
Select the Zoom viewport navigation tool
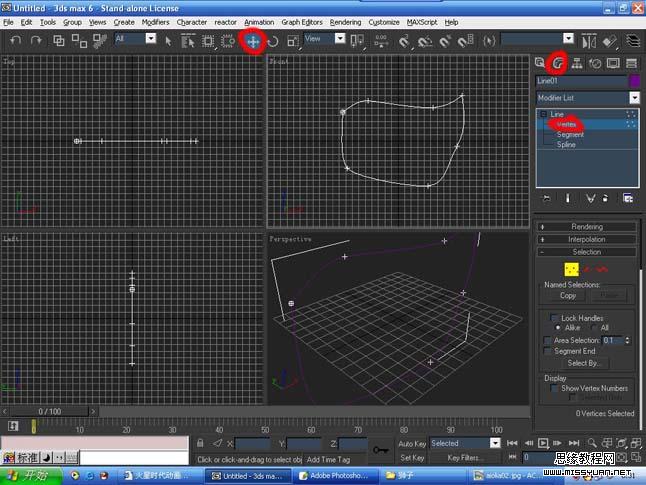(x=592, y=443)
